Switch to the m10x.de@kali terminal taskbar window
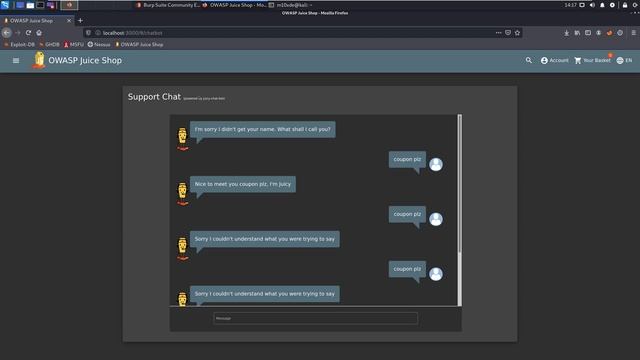Image resolution: width=640 pixels, height=360 pixels. coord(290,5)
